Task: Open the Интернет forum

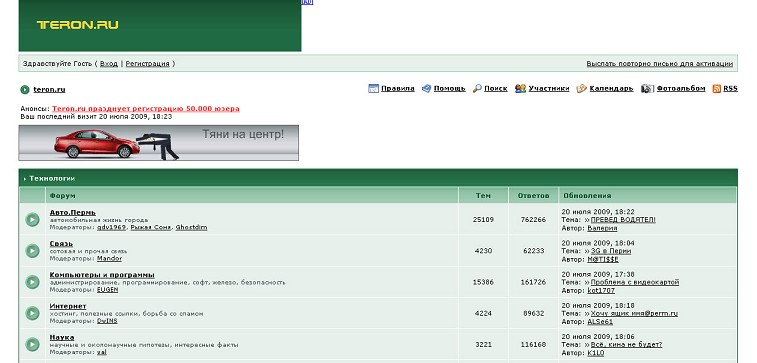Action: click(68, 306)
